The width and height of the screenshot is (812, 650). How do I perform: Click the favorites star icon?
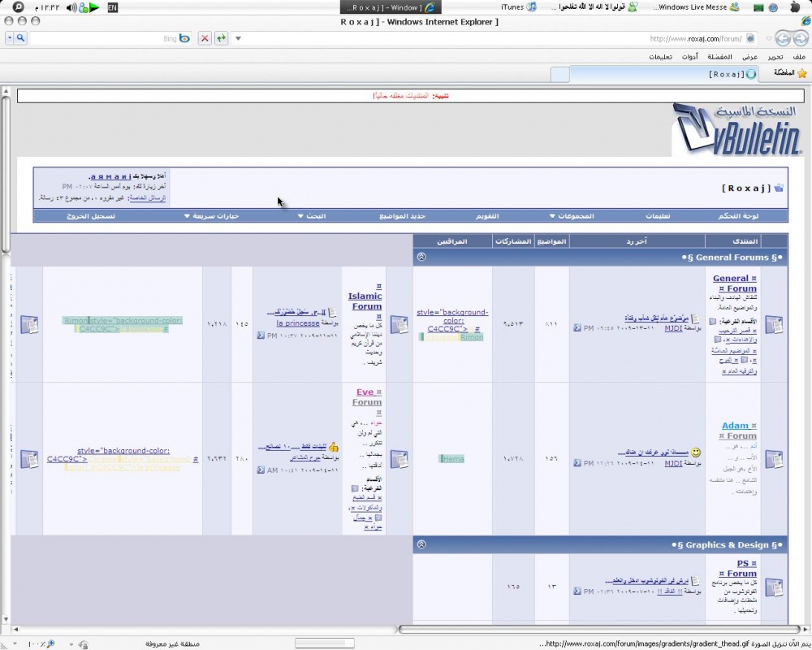coord(802,73)
